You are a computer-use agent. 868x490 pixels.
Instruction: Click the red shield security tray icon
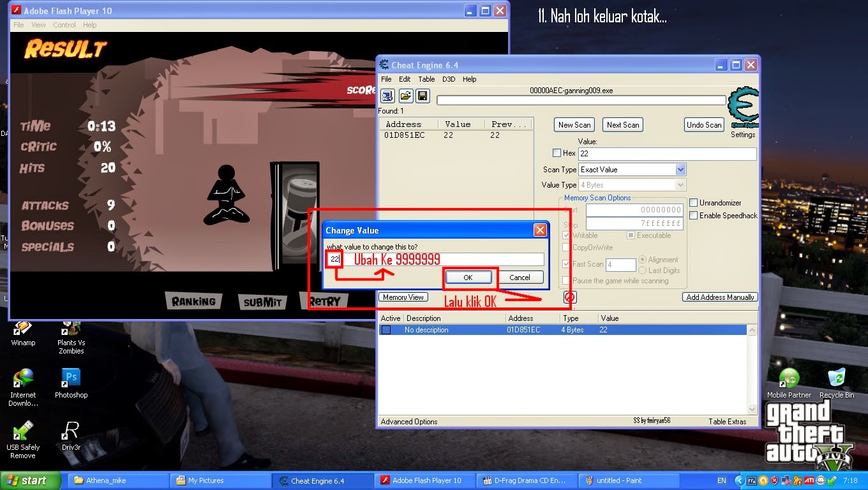(x=774, y=480)
